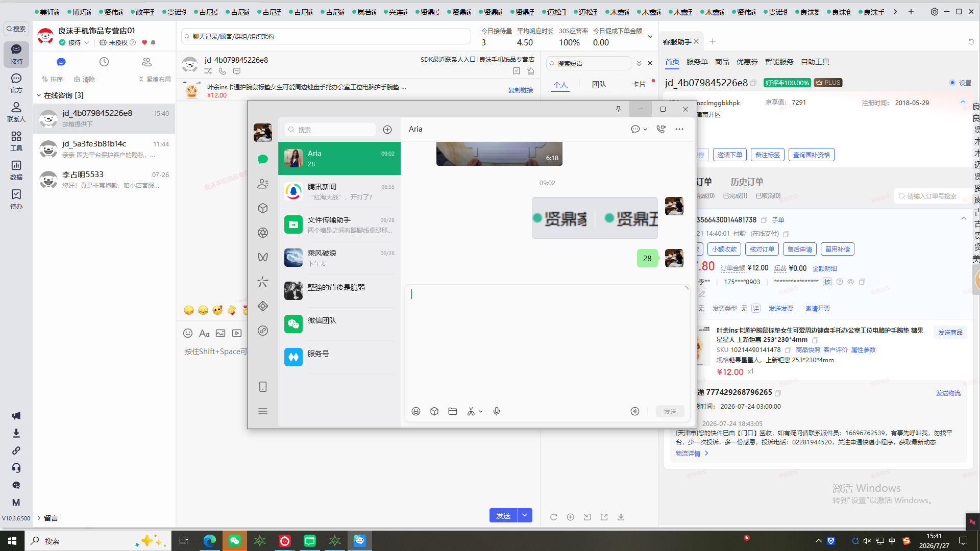This screenshot has height=551, width=980.
Task: Toggle the bell notification icon under store name
Action: (154, 43)
